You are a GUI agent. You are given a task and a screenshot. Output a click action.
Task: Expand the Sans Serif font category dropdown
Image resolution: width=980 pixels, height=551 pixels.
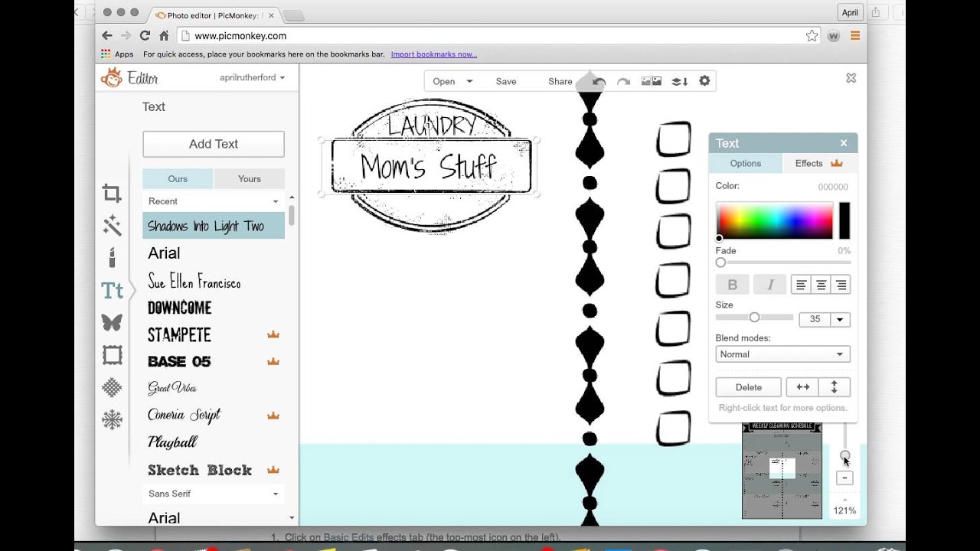(x=214, y=494)
